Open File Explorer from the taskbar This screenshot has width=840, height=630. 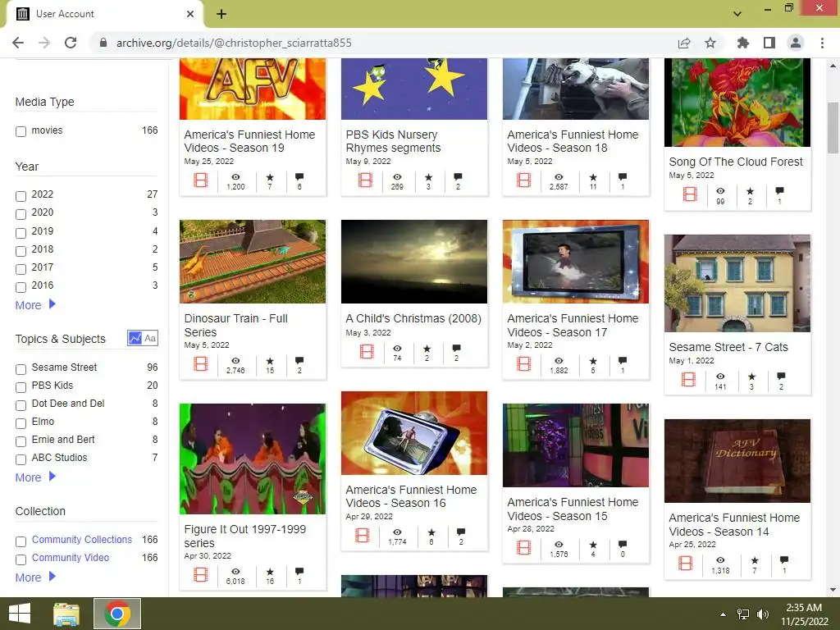click(66, 614)
